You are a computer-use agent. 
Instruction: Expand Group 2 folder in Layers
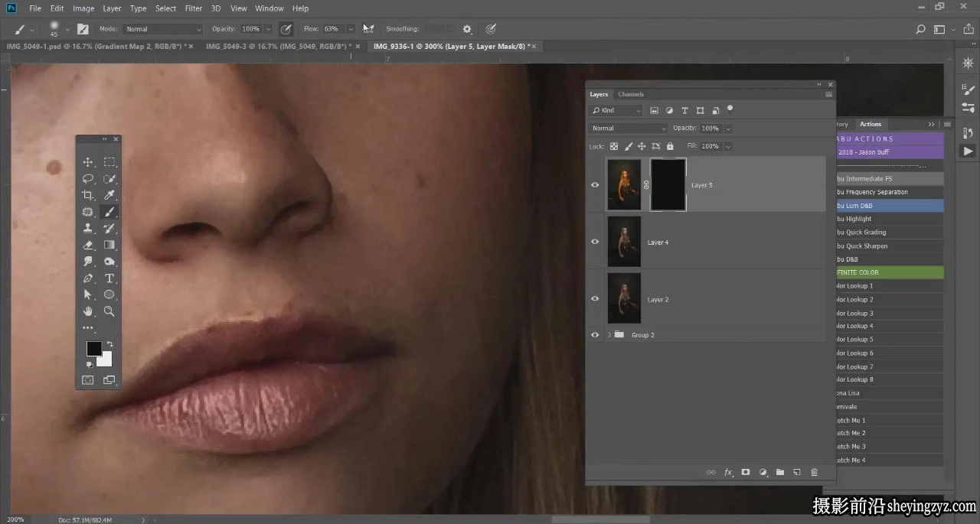click(609, 335)
